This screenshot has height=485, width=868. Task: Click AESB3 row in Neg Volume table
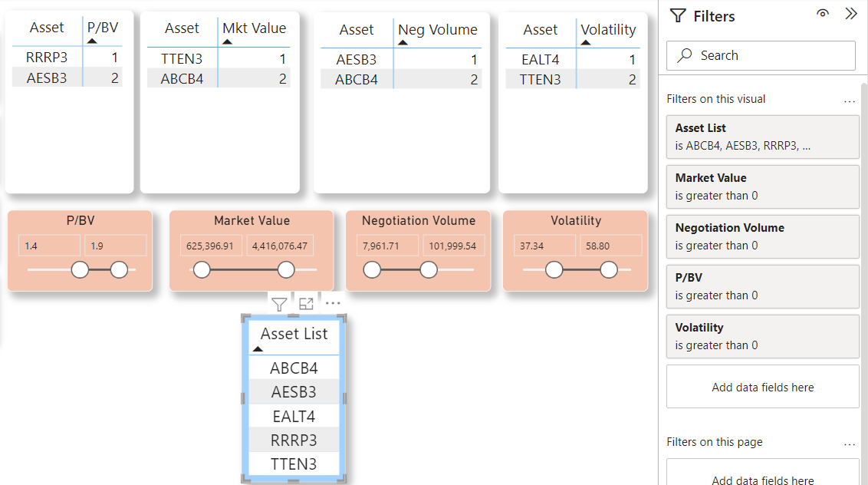(x=401, y=59)
